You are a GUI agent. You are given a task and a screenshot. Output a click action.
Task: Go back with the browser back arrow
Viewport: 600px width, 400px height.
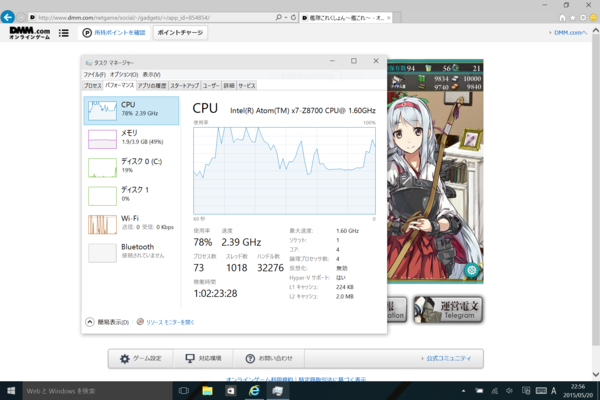[8, 17]
